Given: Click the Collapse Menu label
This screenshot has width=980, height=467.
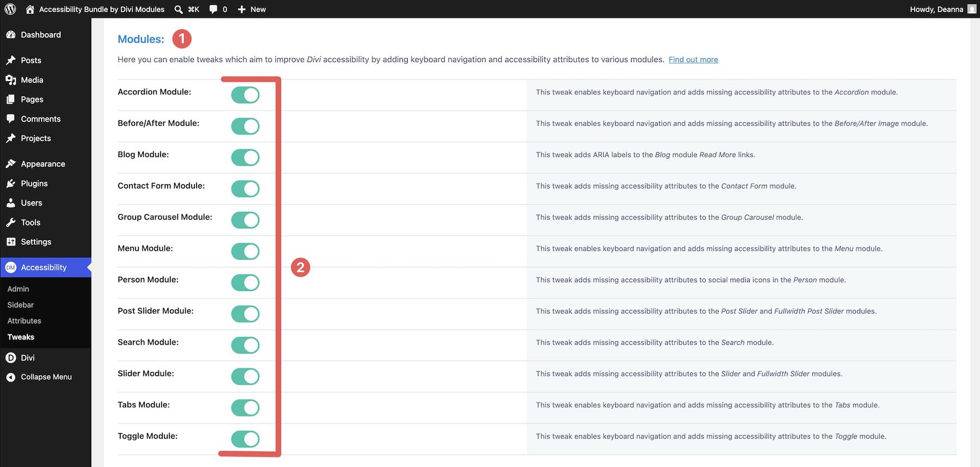Looking at the screenshot, I should pos(46,377).
